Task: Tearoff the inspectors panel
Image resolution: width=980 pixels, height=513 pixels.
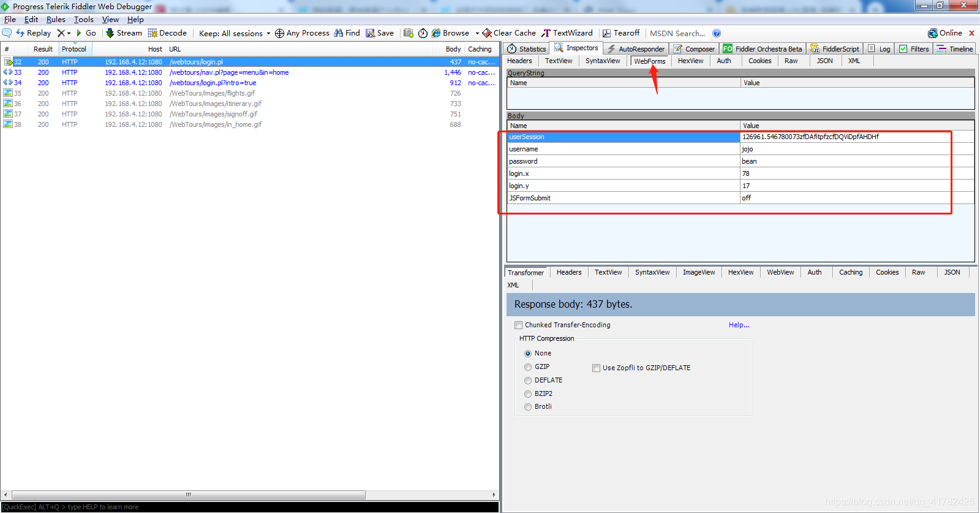Action: point(621,33)
